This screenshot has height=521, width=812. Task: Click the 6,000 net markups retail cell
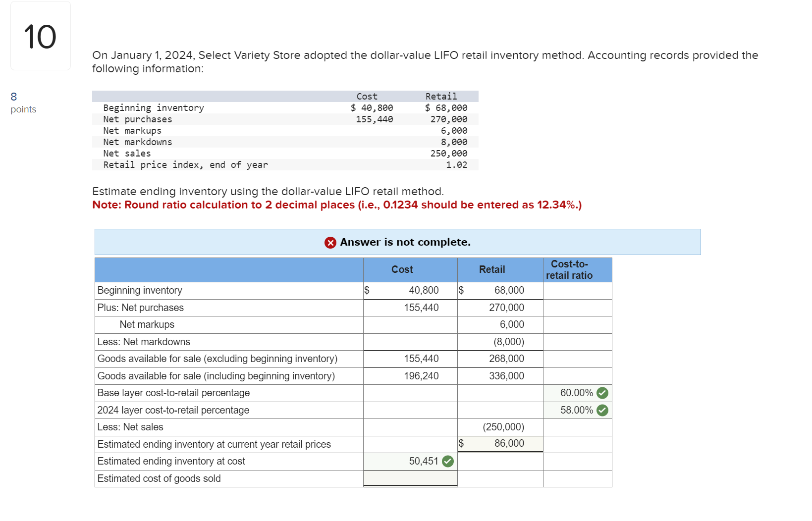(500, 325)
